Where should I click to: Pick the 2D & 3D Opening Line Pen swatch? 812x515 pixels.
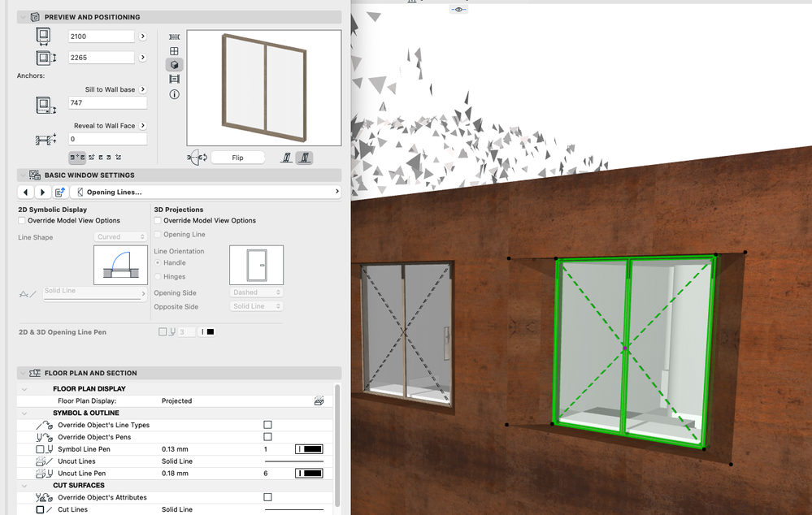pyautogui.click(x=207, y=331)
